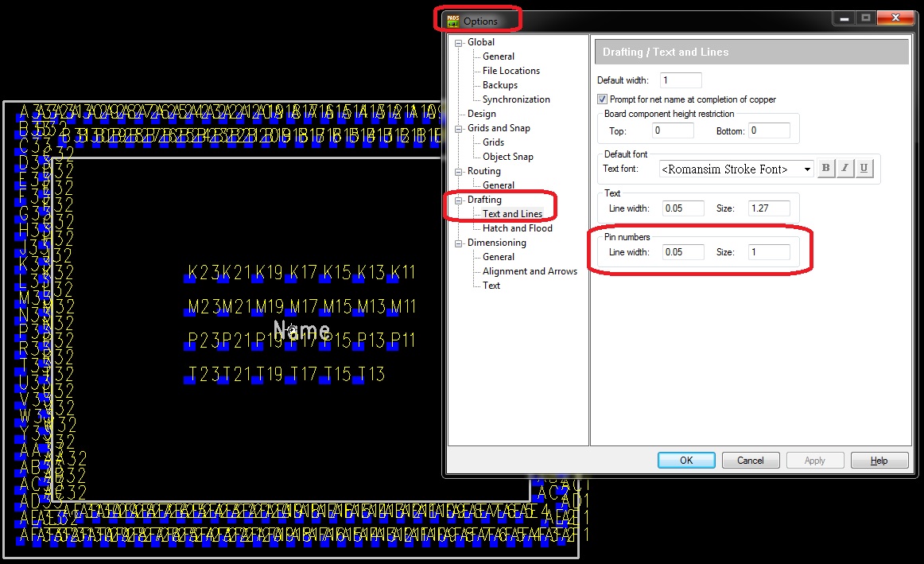The height and width of the screenshot is (564, 924).
Task: Open Hatch and Flood options page
Action: coord(518,228)
